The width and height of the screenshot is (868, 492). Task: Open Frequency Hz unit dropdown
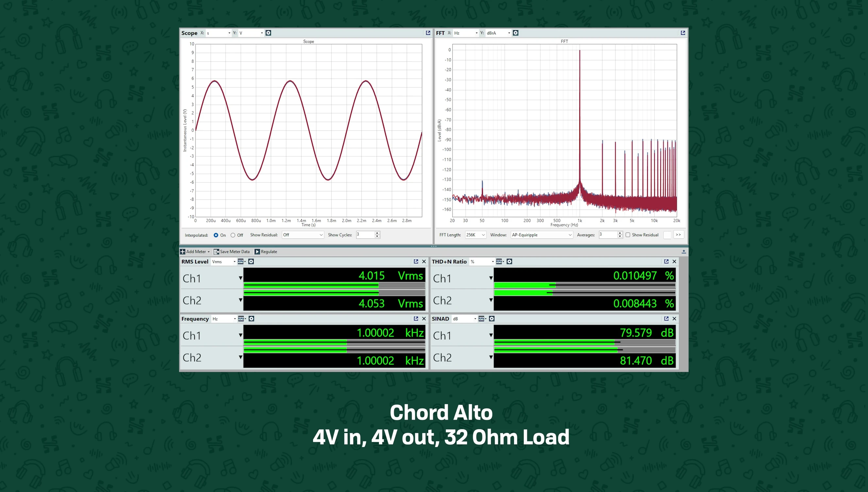tap(224, 319)
